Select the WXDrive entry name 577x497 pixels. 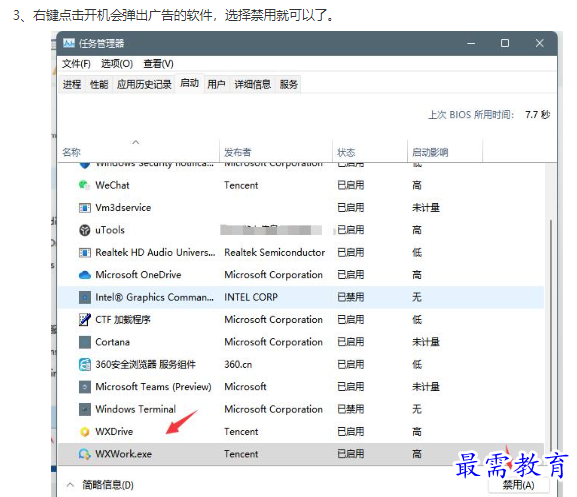click(114, 432)
